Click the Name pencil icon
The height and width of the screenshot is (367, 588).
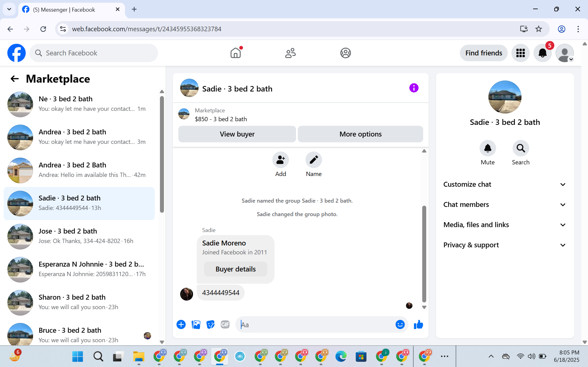[x=313, y=160]
